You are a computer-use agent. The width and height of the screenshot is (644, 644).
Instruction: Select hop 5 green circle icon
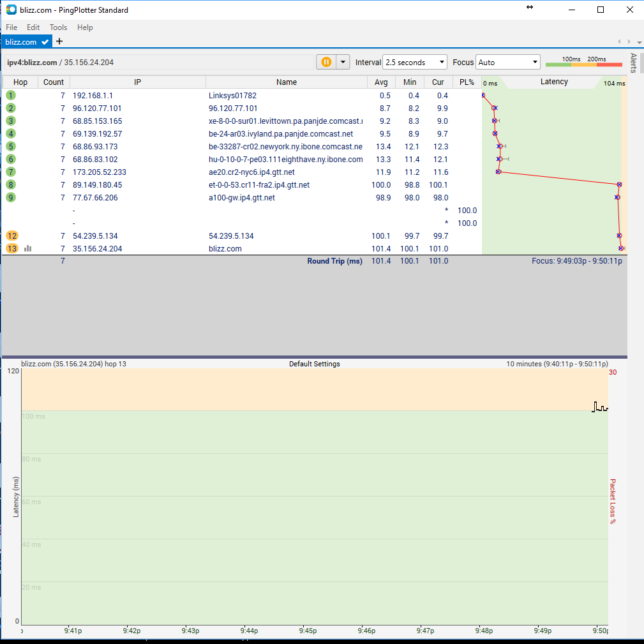click(11, 146)
